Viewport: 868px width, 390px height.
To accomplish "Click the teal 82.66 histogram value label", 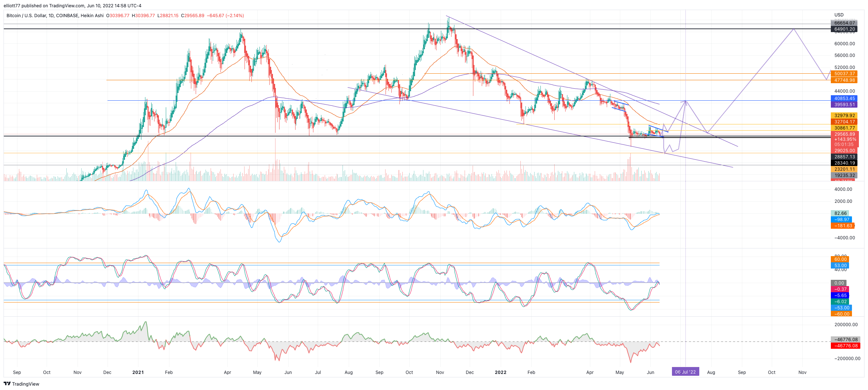I will (840, 213).
